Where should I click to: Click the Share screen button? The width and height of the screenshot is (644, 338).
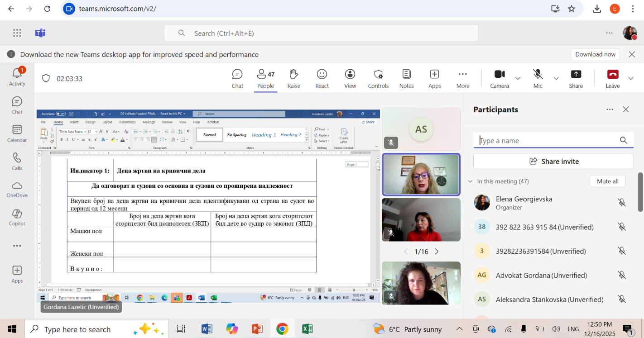[x=576, y=78]
